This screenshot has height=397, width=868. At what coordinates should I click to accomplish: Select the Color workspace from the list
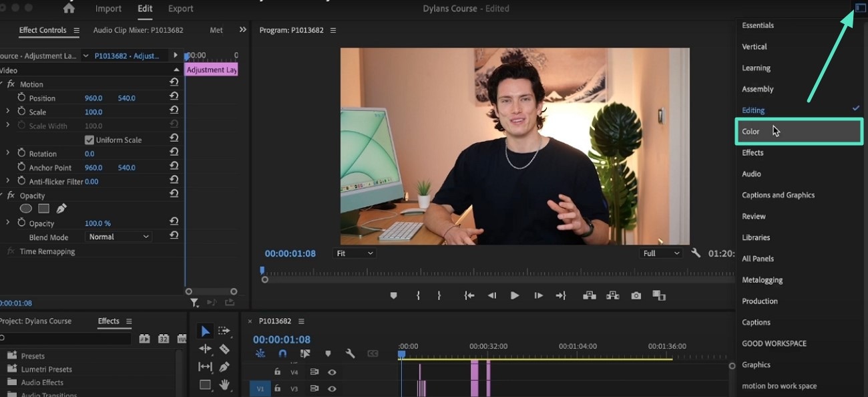pyautogui.click(x=750, y=132)
